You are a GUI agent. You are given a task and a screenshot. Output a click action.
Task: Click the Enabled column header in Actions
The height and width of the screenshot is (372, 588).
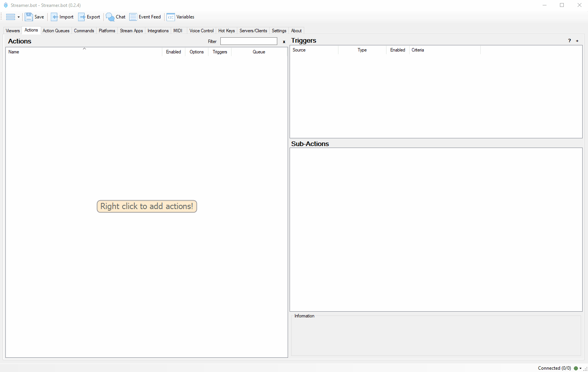pyautogui.click(x=173, y=52)
